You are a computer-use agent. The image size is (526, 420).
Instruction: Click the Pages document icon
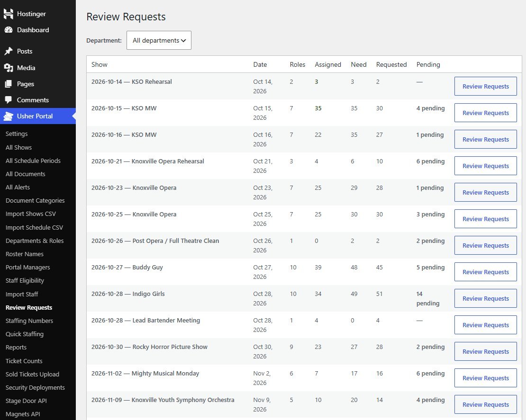[x=9, y=84]
